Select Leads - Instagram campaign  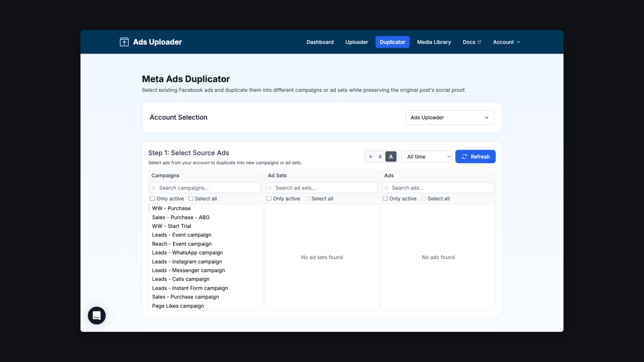pyautogui.click(x=205, y=262)
